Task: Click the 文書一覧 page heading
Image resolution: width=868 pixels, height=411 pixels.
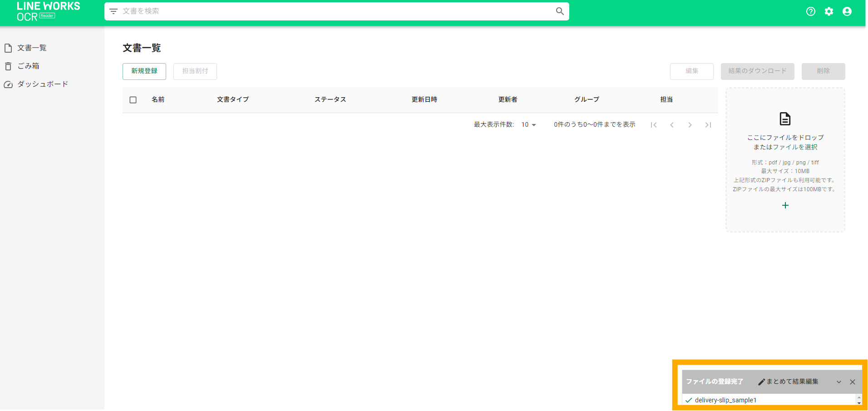Action: (142, 48)
